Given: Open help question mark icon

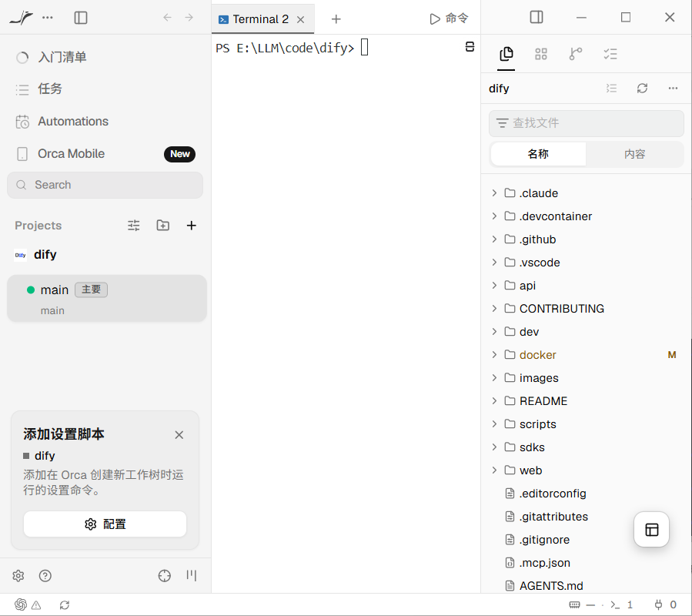Looking at the screenshot, I should coord(45,576).
